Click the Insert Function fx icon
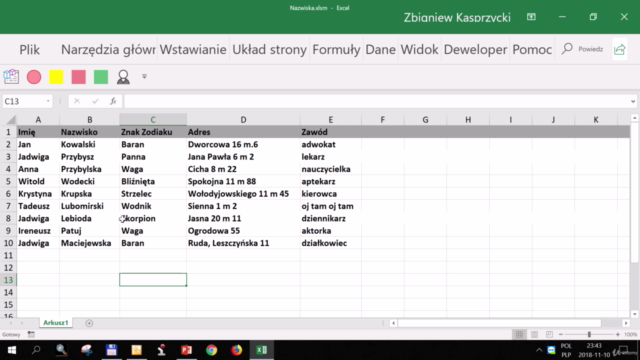This screenshot has width=640, height=360. point(113,101)
